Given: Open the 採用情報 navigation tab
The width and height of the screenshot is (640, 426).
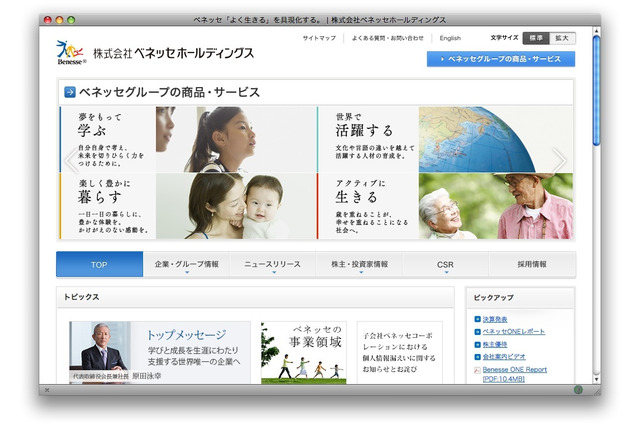Looking at the screenshot, I should coord(532,264).
